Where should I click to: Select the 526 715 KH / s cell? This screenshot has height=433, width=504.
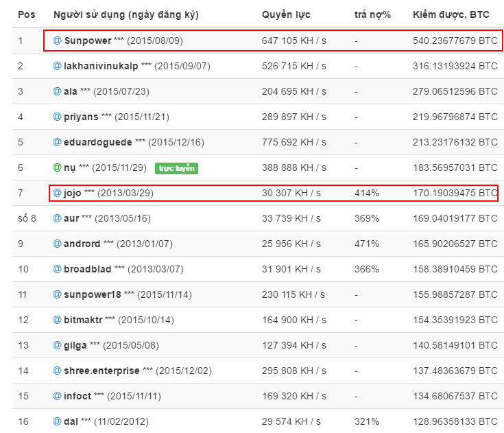pyautogui.click(x=293, y=66)
